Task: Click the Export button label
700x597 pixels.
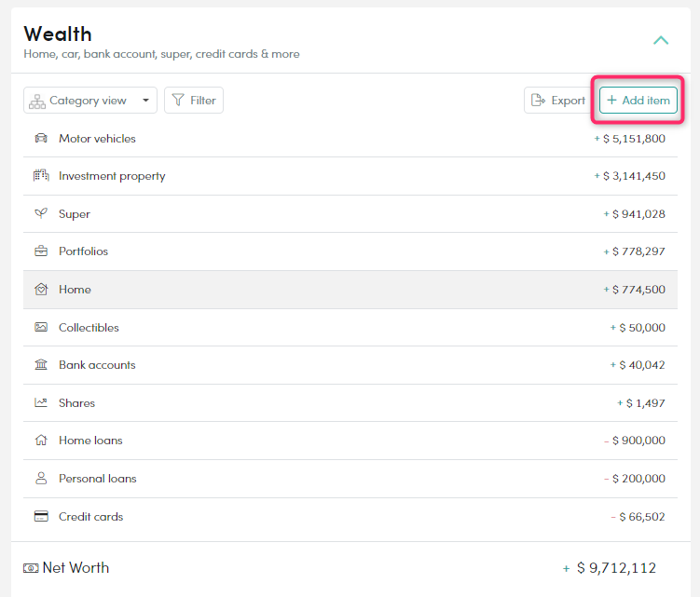Action: pos(568,101)
